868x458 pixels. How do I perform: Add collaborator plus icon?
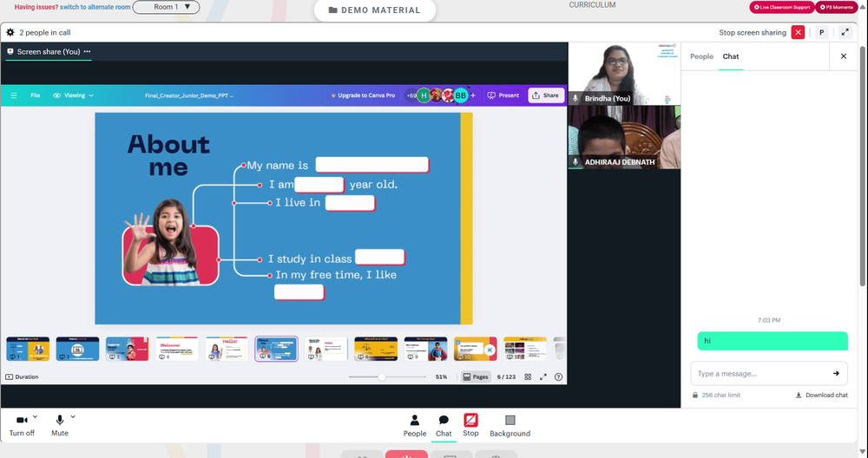(x=473, y=95)
